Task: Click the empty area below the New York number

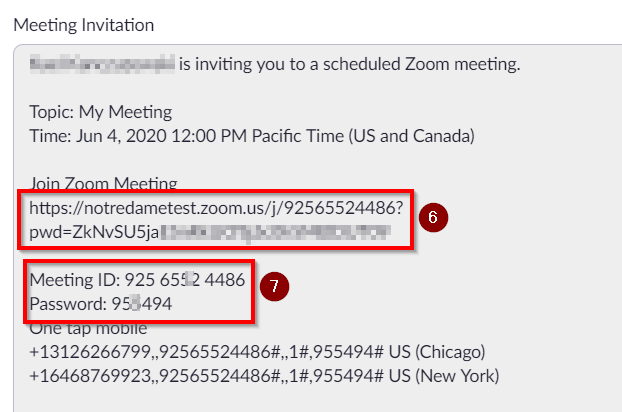Action: 317,400
